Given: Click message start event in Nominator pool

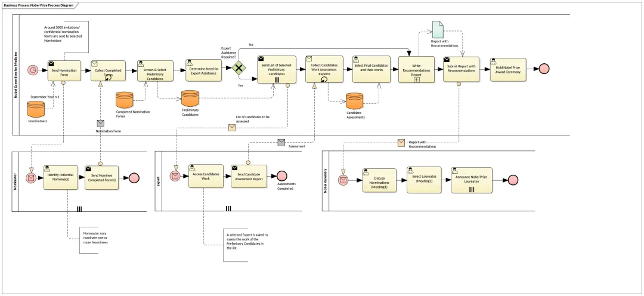Looking at the screenshot, I should click(x=31, y=178).
